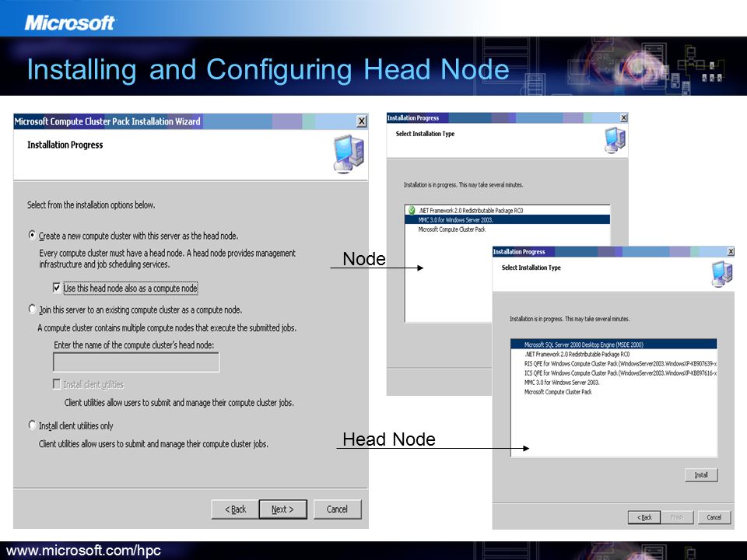
Task: Click the '< Back' button in the Installation Wizard
Action: click(235, 509)
